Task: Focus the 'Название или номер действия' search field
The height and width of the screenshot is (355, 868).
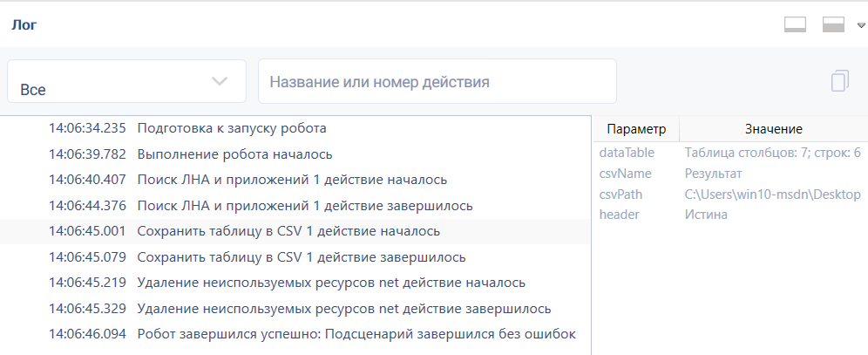Action: pyautogui.click(x=437, y=81)
